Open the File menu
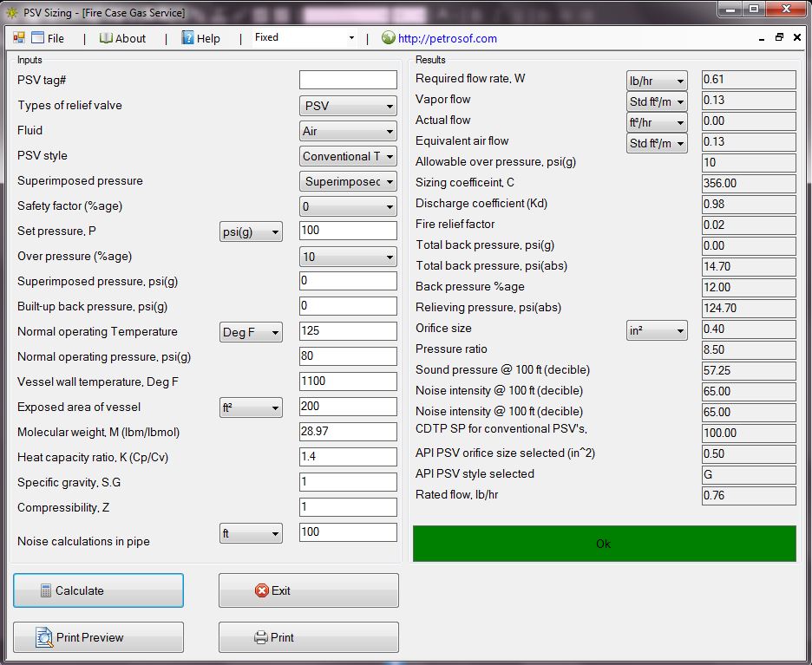Image resolution: width=812 pixels, height=665 pixels. coord(54,37)
